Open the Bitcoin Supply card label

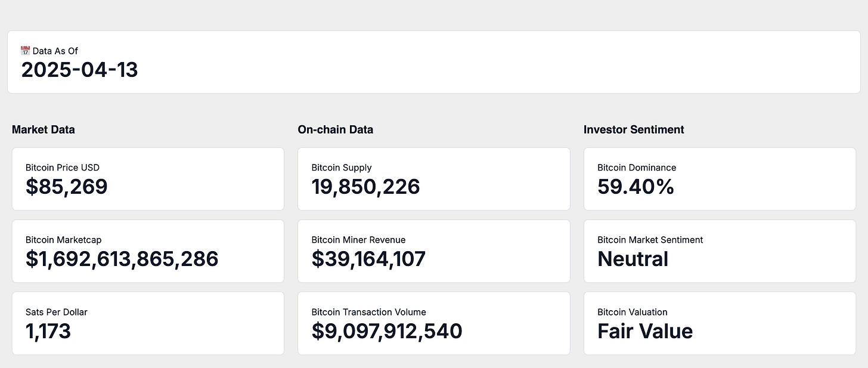point(342,168)
